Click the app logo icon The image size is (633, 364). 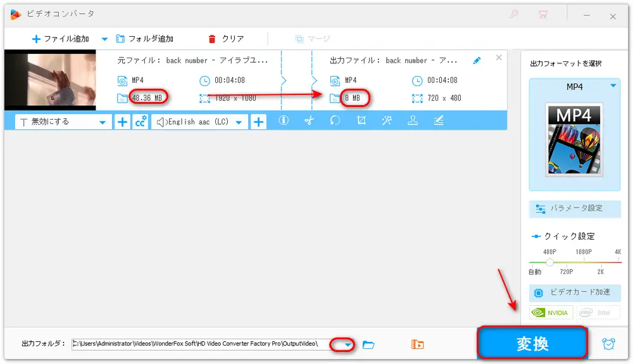pyautogui.click(x=15, y=15)
